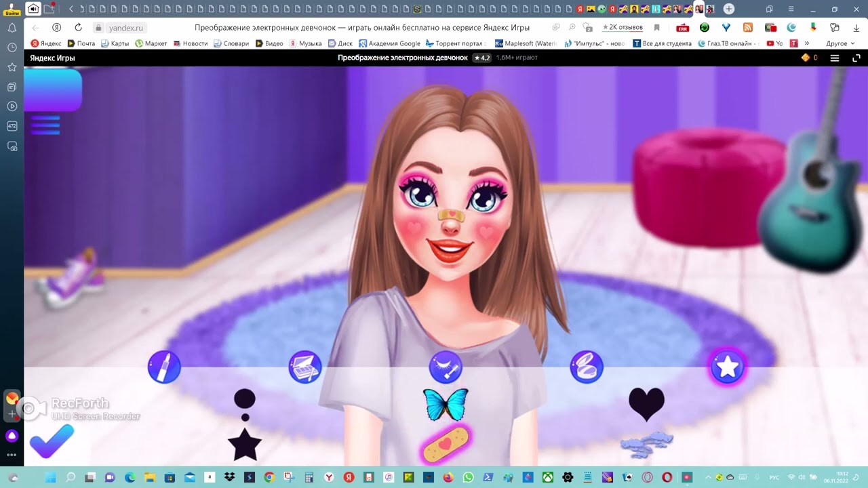Expand the Другое bookmarks folder
The height and width of the screenshot is (488, 868).
[841, 43]
